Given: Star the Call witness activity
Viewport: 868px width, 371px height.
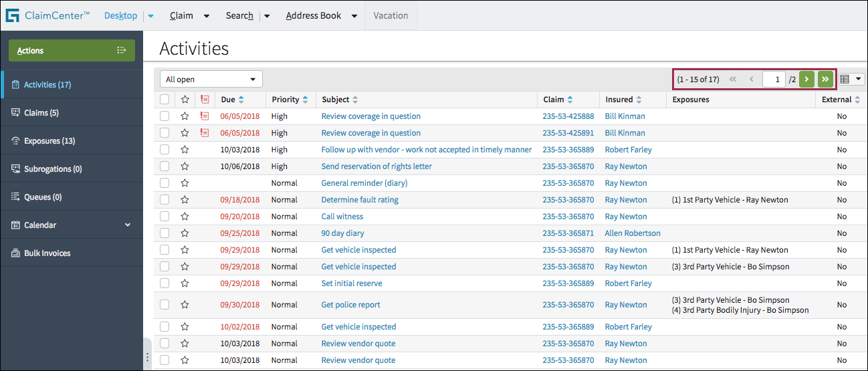Looking at the screenshot, I should (185, 217).
